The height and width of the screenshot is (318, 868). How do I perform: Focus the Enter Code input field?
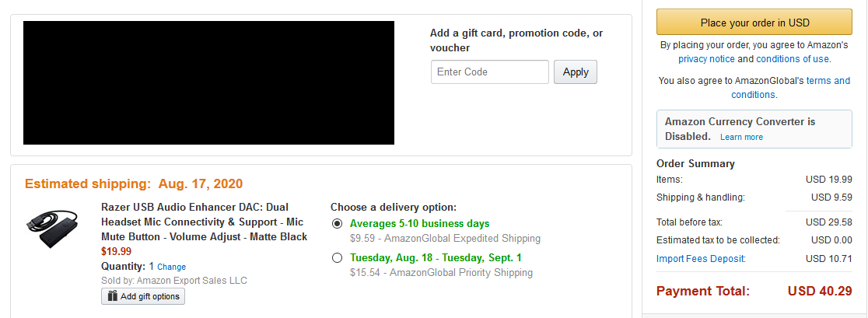(489, 72)
